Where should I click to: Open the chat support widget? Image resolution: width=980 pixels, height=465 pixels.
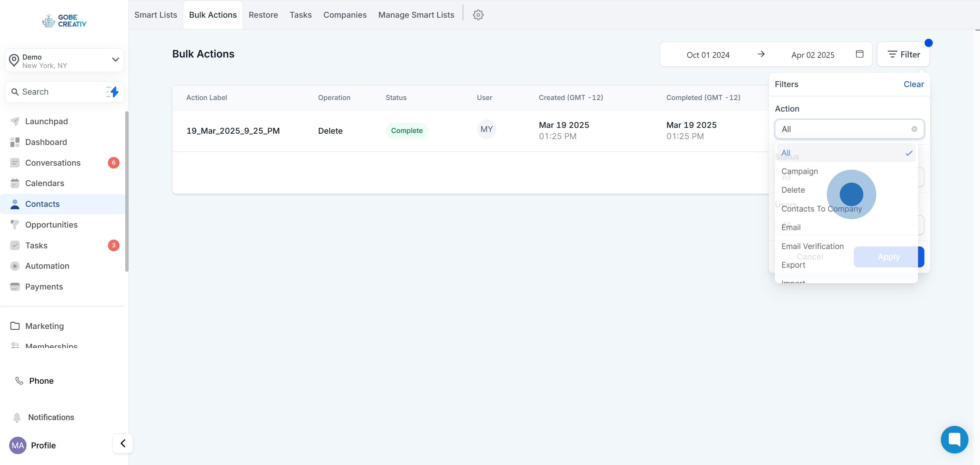click(954, 439)
